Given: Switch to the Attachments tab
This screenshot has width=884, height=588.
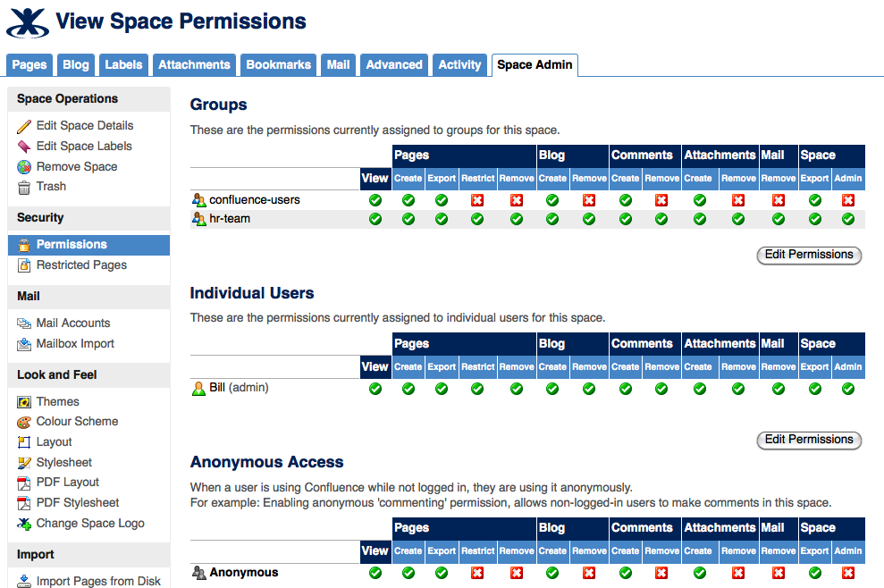Looking at the screenshot, I should click(x=194, y=64).
